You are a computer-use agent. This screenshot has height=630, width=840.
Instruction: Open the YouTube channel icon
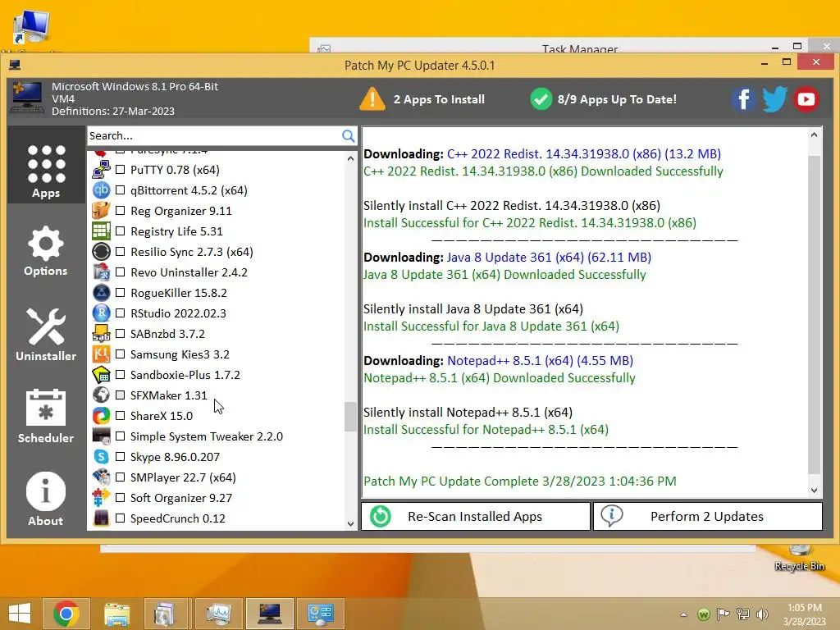[806, 99]
